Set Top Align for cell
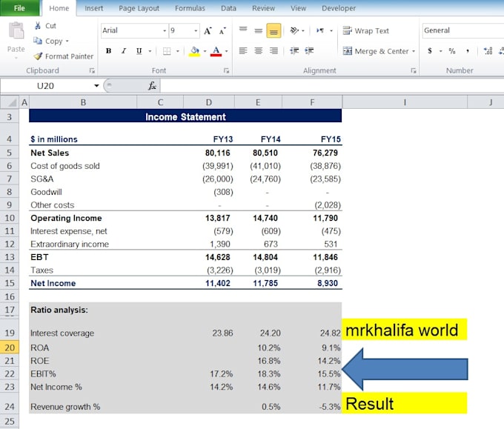504x429 pixels. (243, 30)
